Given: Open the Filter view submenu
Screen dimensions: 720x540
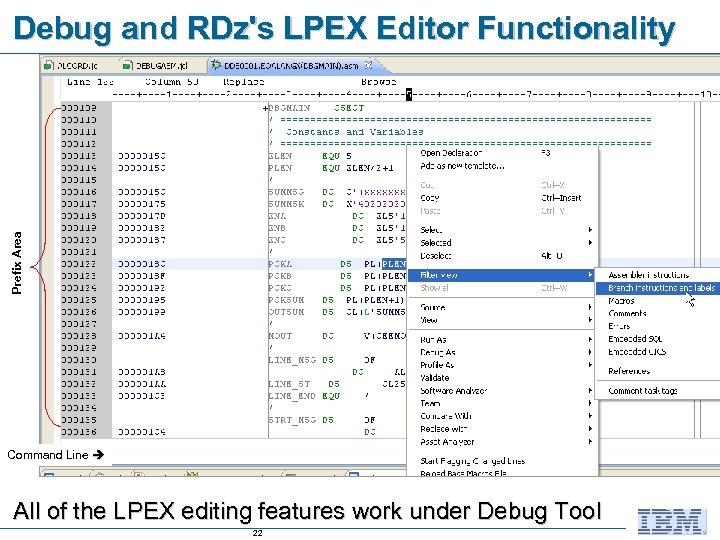Looking at the screenshot, I should point(501,275).
